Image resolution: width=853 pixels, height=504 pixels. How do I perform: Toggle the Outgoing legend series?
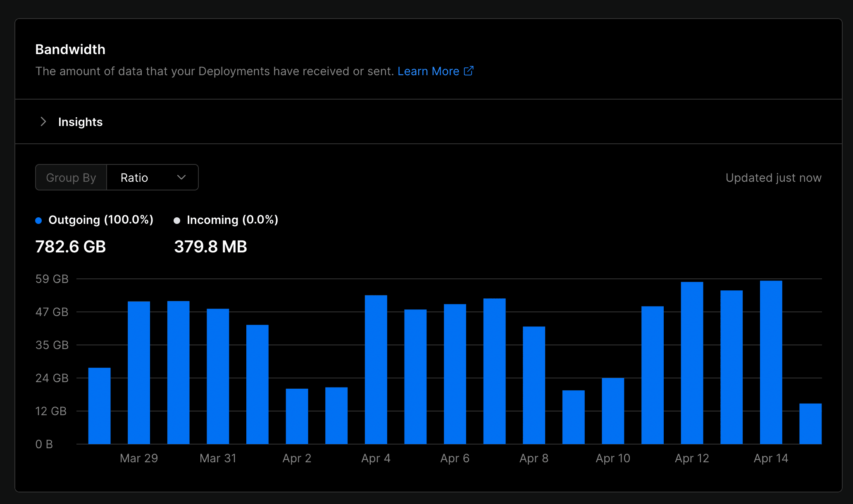click(x=100, y=220)
